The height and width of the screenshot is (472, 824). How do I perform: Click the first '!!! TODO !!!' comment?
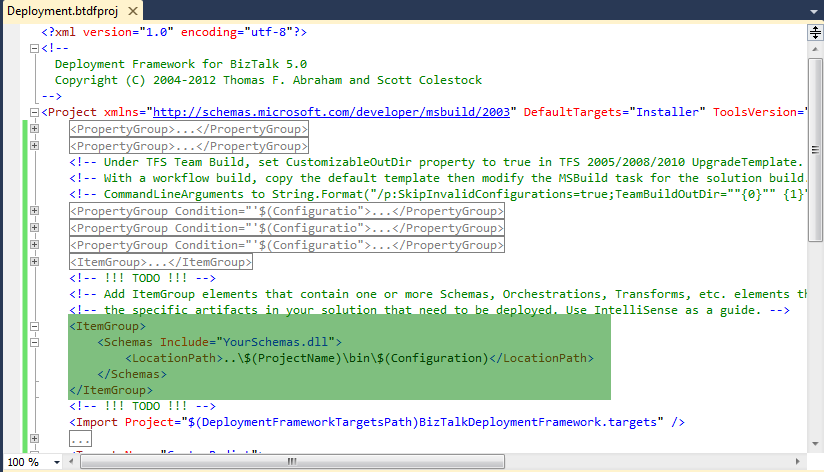point(142,278)
